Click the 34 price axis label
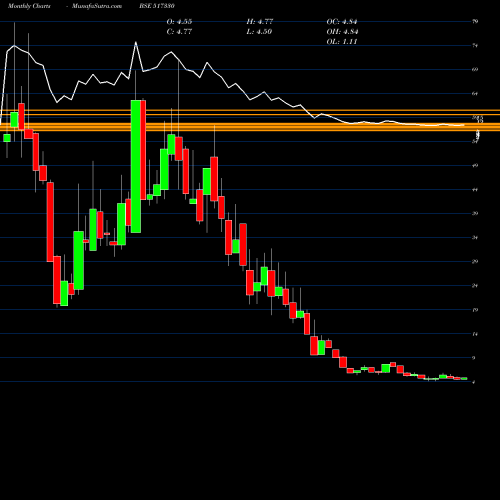The image size is (500, 500). pos(475,238)
